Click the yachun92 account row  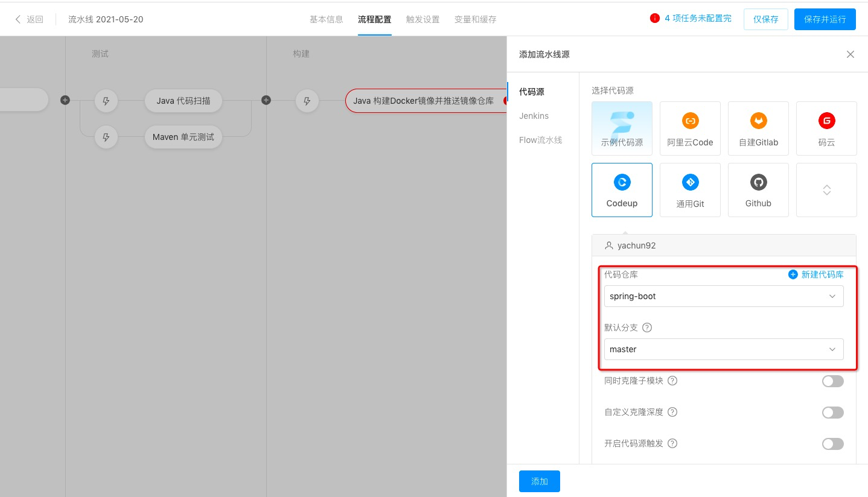[724, 245]
